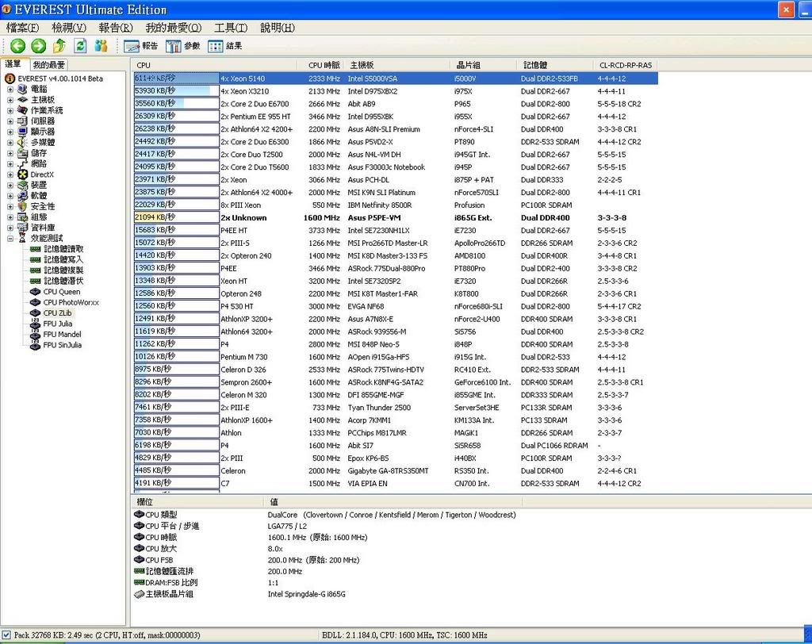
Task: Select the 4x Xeon X3210 result row
Action: [x=396, y=91]
